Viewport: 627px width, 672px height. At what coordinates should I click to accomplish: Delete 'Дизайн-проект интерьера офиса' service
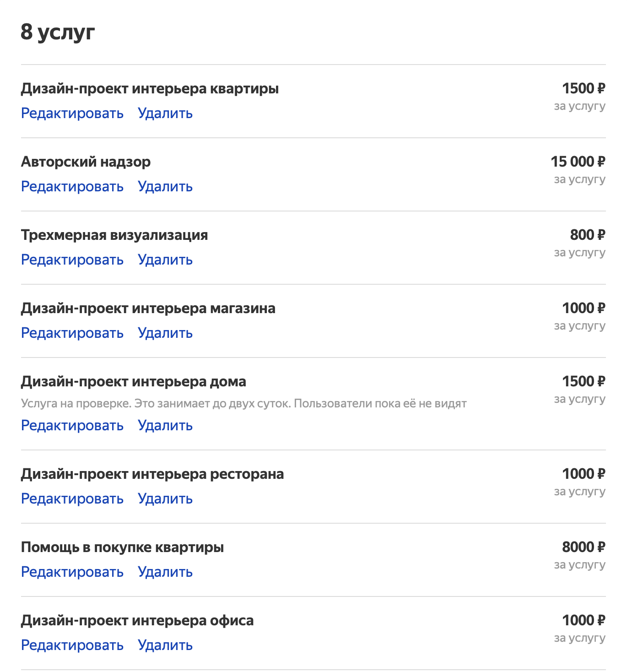pos(165,645)
